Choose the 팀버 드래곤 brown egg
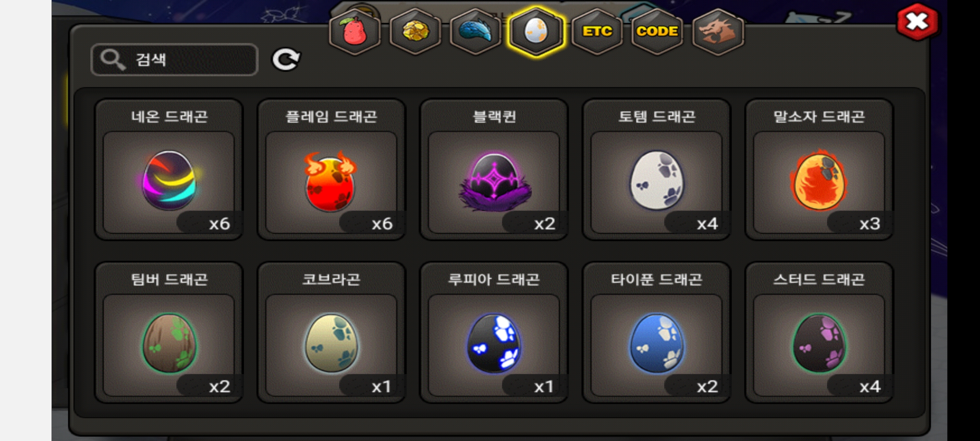The image size is (980, 441). click(169, 332)
